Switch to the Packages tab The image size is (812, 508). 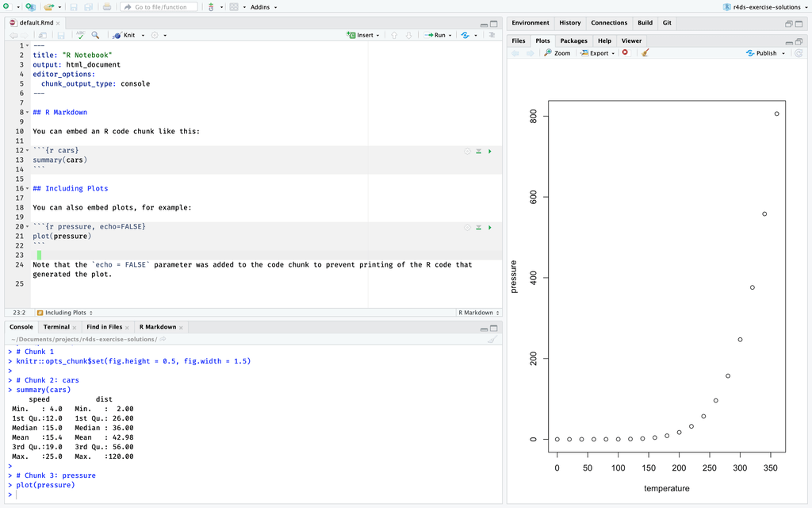coord(573,41)
